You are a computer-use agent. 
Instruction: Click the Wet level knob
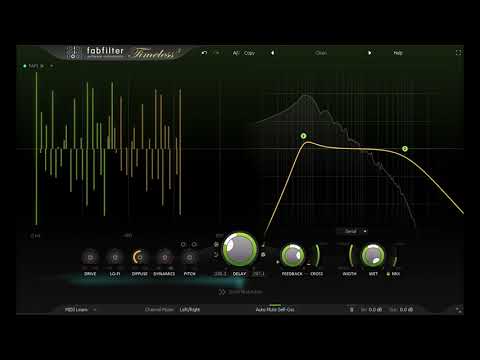coord(373,256)
